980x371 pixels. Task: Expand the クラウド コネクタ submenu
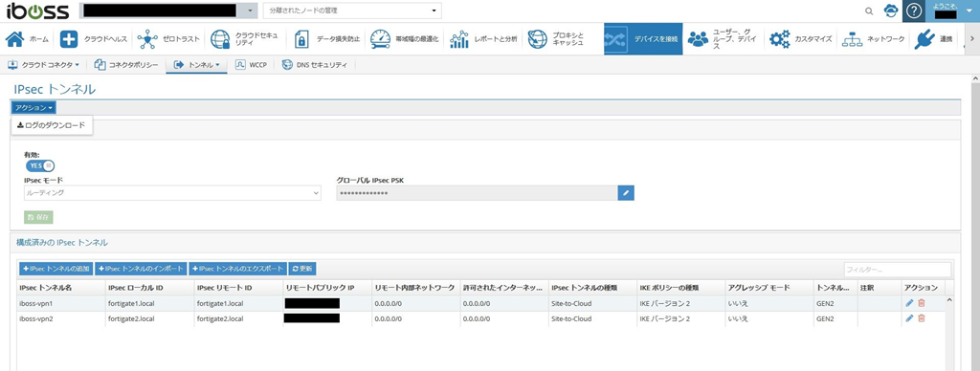44,65
